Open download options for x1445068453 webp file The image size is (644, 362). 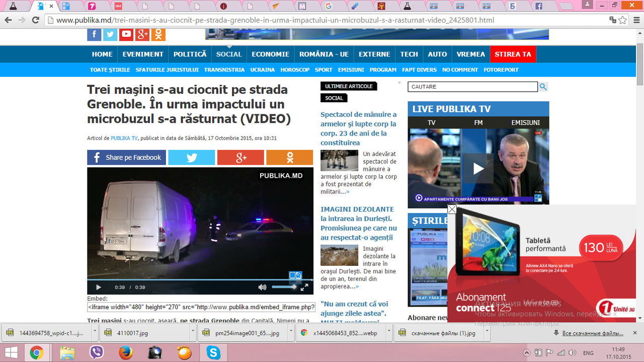point(389,333)
